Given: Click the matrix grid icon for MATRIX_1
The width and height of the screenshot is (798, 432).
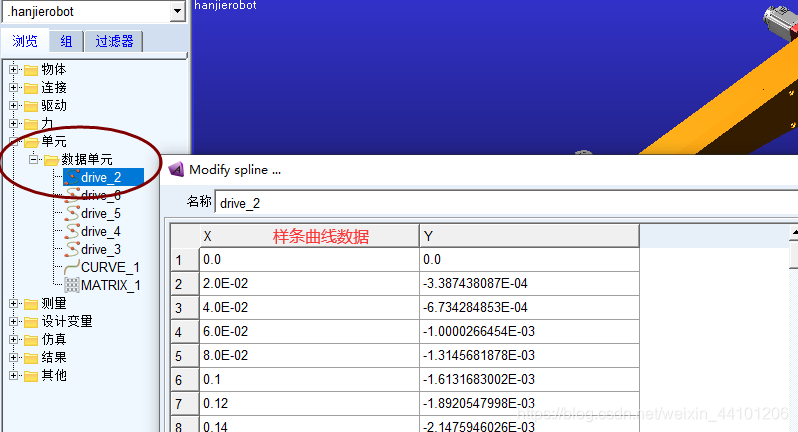Looking at the screenshot, I should 72,285.
